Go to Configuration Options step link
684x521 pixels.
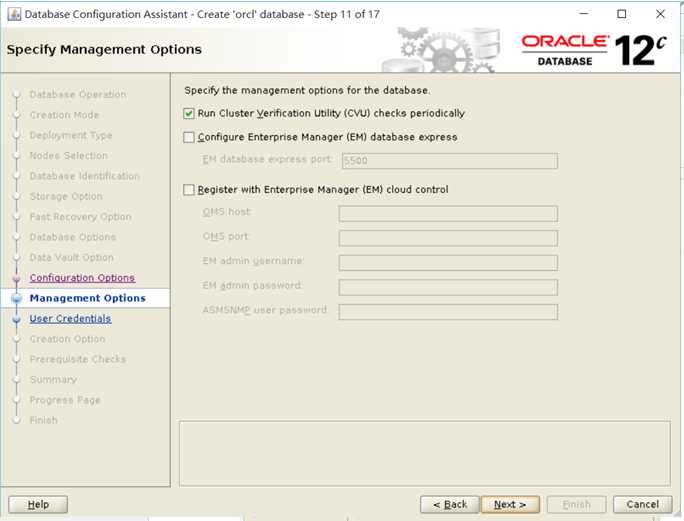pyautogui.click(x=82, y=278)
